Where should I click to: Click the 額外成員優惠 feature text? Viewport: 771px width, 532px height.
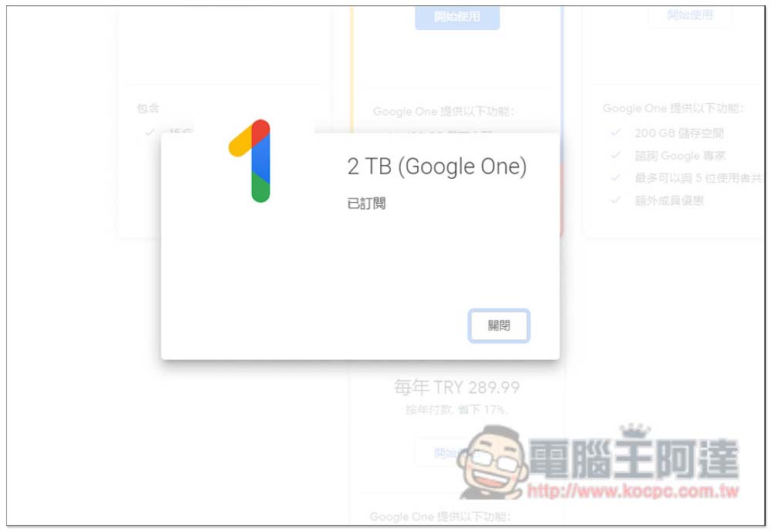point(669,200)
